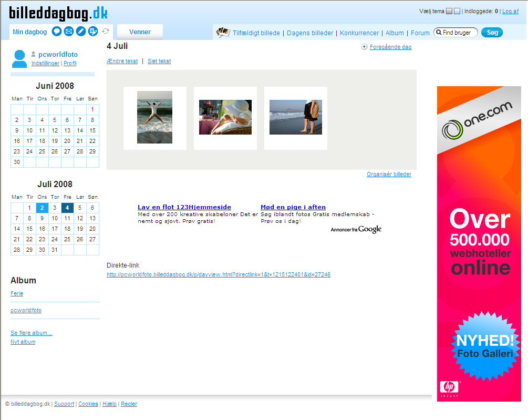The width and height of the screenshot is (528, 420).
Task: Click the Log af link
Action: point(510,11)
